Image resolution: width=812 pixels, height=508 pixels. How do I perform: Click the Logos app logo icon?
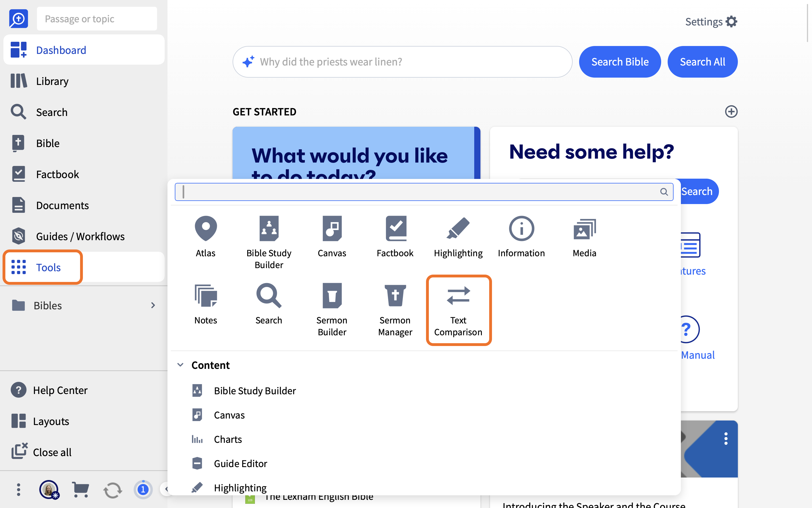[18, 18]
